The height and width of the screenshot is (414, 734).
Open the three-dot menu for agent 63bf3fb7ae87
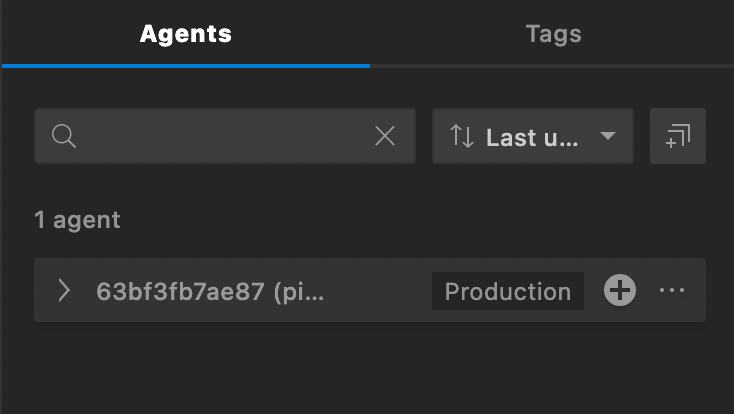(x=672, y=291)
